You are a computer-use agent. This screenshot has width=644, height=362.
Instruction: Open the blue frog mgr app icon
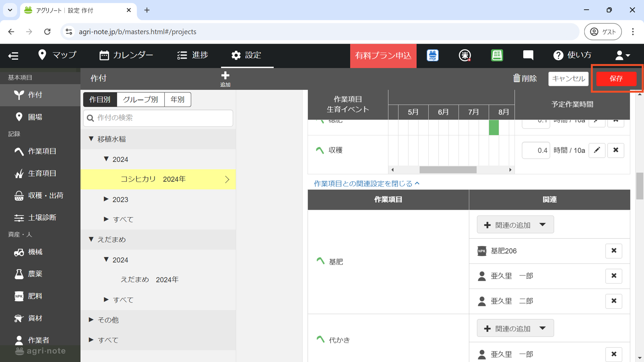pyautogui.click(x=432, y=55)
